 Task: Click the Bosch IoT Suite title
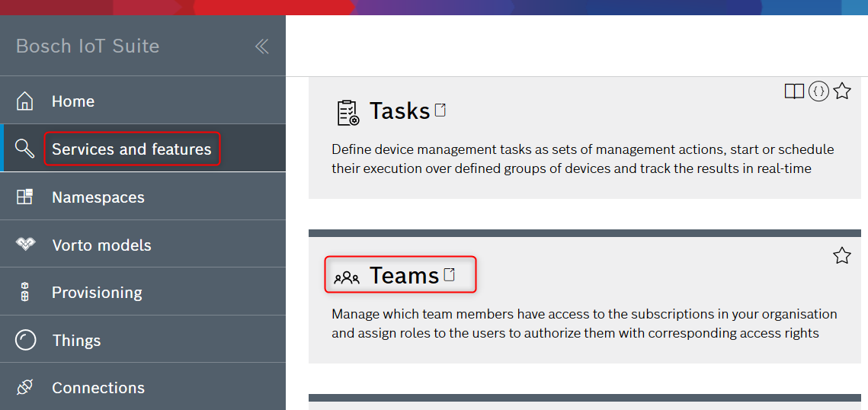[x=88, y=46]
